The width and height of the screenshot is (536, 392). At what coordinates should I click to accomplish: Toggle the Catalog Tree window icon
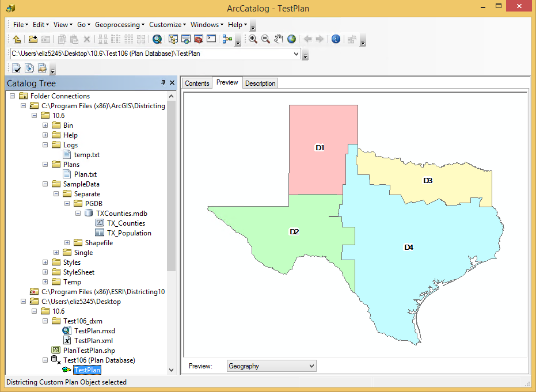[173, 39]
